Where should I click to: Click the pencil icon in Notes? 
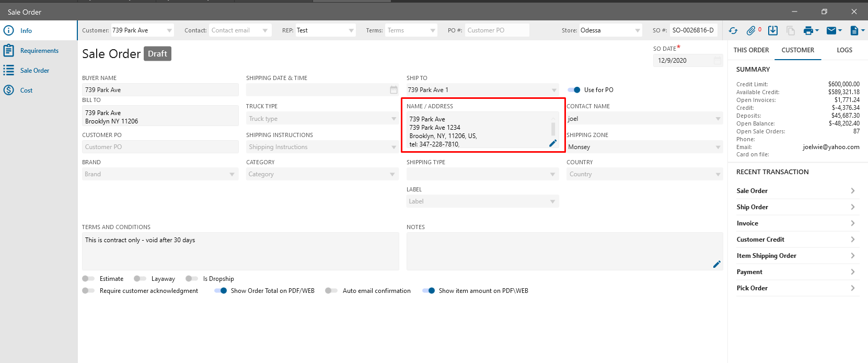point(716,264)
